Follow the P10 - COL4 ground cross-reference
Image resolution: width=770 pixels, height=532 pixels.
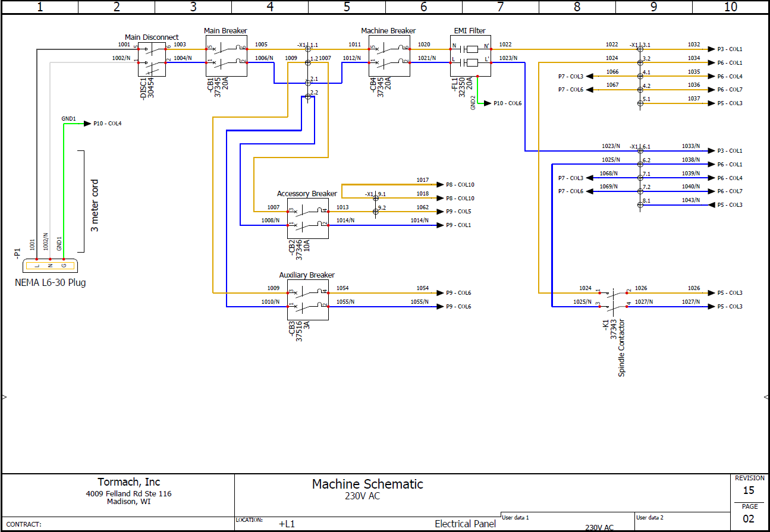[107, 124]
